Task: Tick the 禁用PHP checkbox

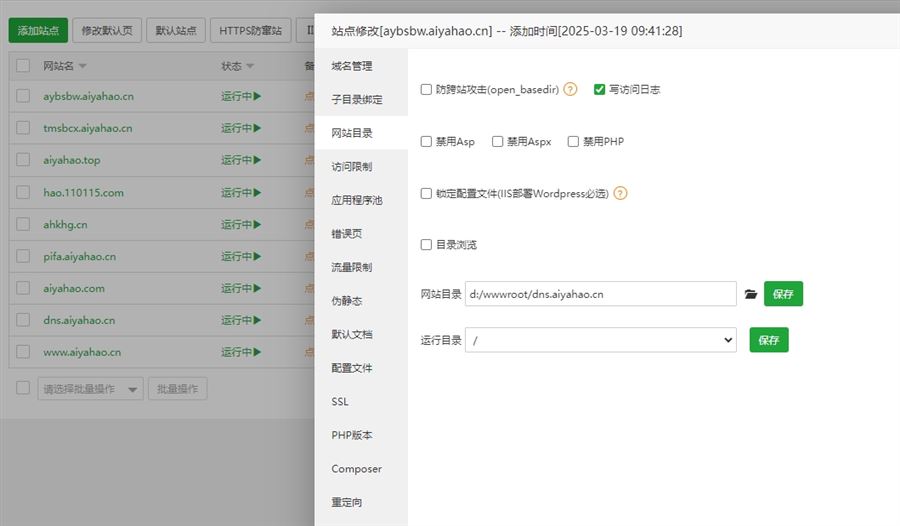Action: [x=573, y=142]
